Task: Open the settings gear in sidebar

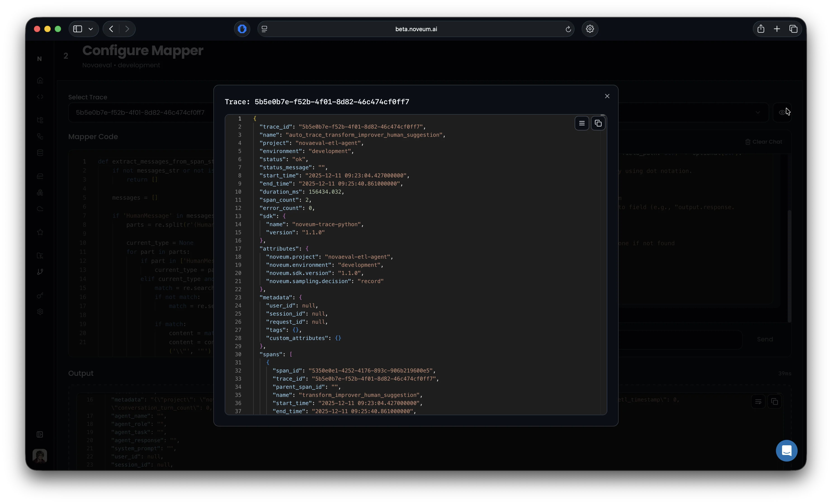Action: click(40, 312)
